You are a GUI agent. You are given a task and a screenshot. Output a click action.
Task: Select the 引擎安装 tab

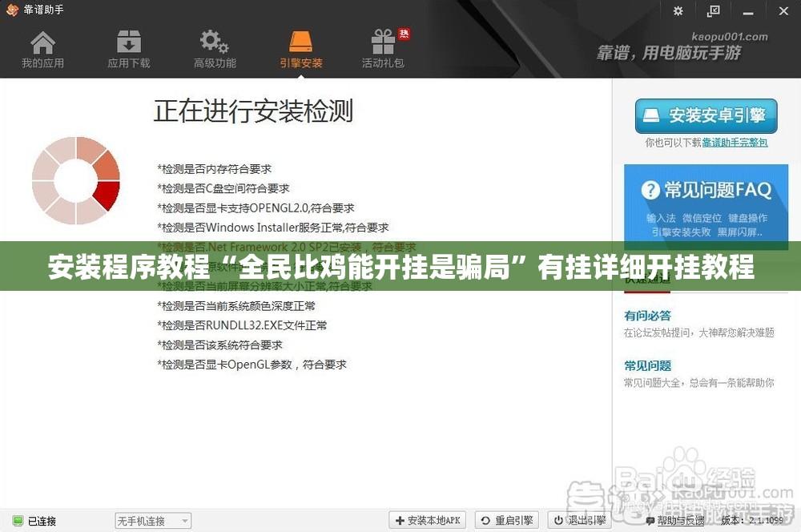click(301, 50)
